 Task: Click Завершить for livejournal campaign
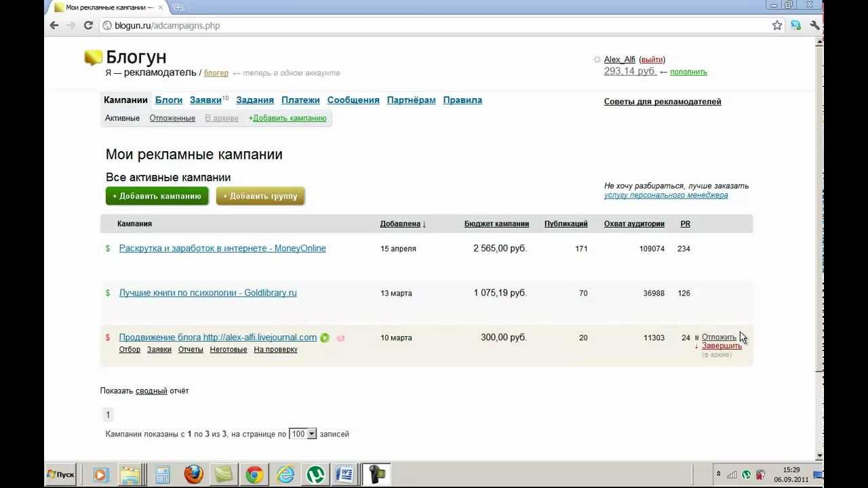[722, 346]
